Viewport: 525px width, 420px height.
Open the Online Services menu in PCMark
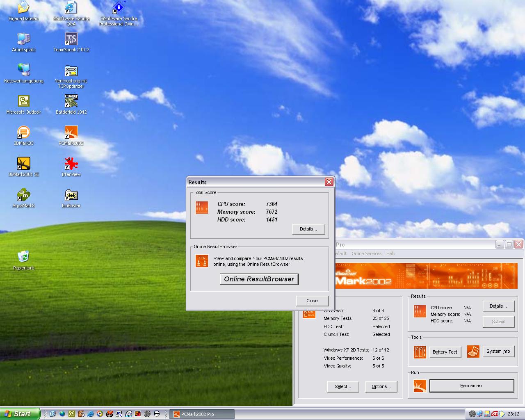click(366, 253)
